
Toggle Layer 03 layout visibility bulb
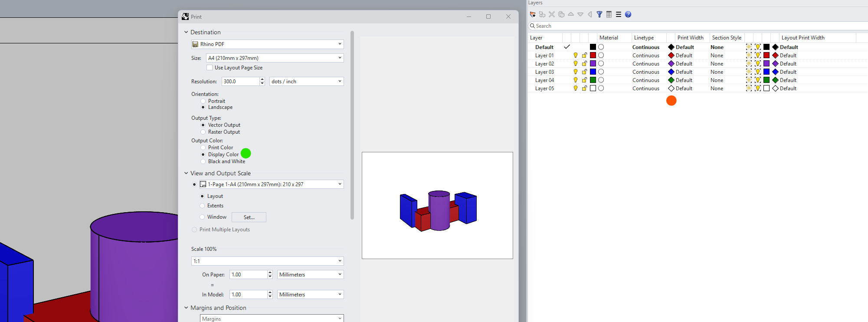click(758, 72)
